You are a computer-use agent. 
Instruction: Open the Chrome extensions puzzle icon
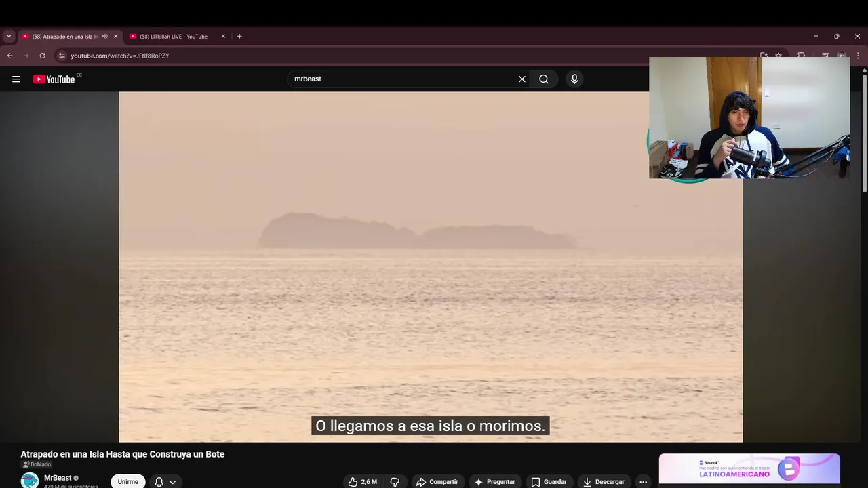(802, 56)
